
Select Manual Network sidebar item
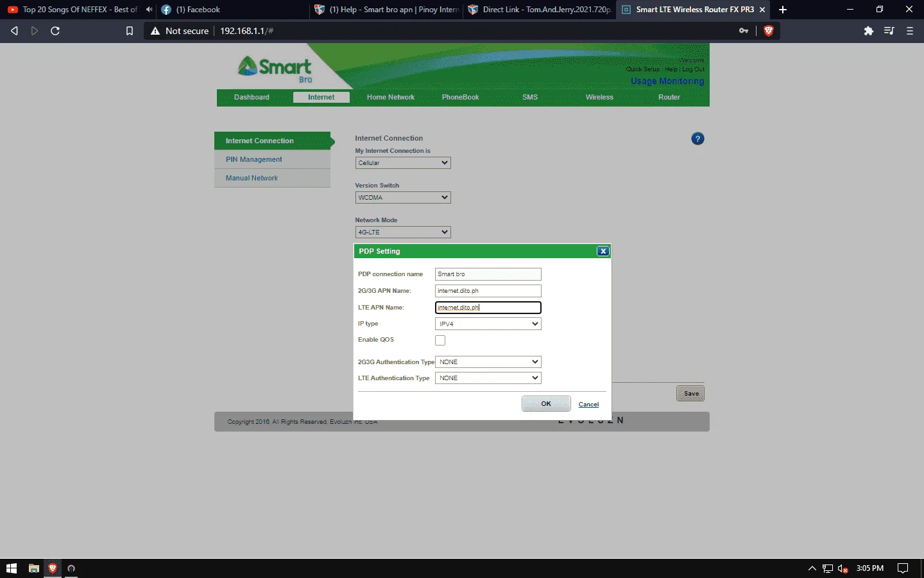(x=273, y=178)
